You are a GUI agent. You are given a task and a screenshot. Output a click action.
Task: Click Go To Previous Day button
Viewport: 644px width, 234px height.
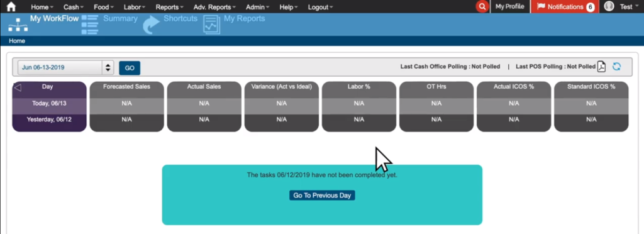(322, 196)
